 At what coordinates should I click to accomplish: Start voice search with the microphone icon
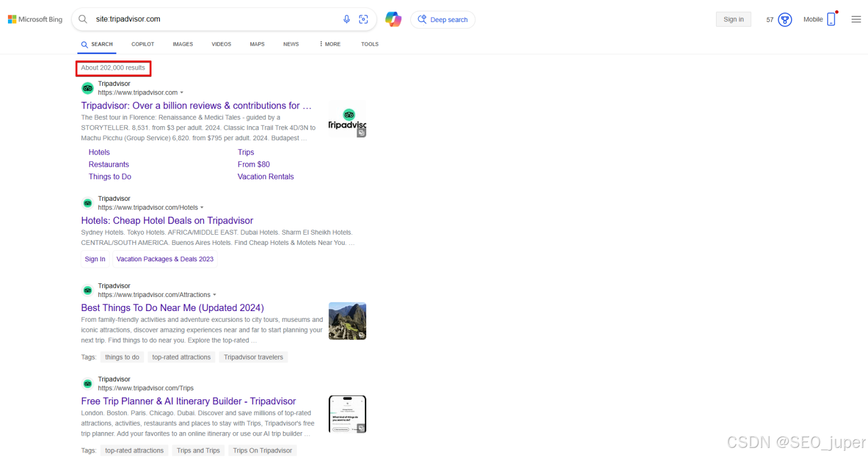[346, 19]
